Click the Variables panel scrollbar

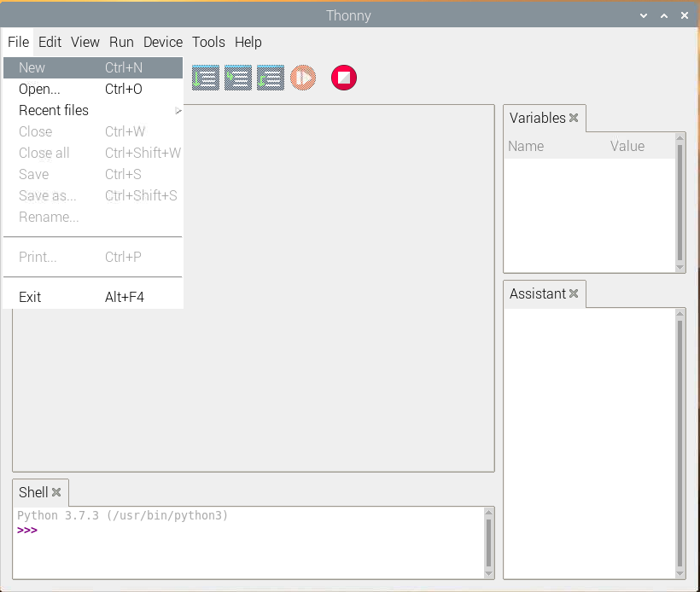(680, 203)
